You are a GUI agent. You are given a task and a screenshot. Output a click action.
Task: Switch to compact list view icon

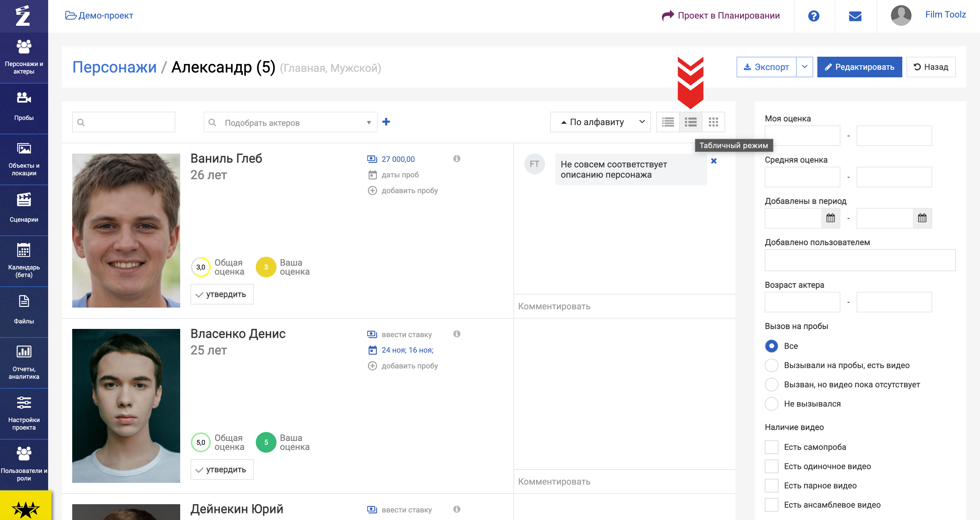pyautogui.click(x=668, y=122)
